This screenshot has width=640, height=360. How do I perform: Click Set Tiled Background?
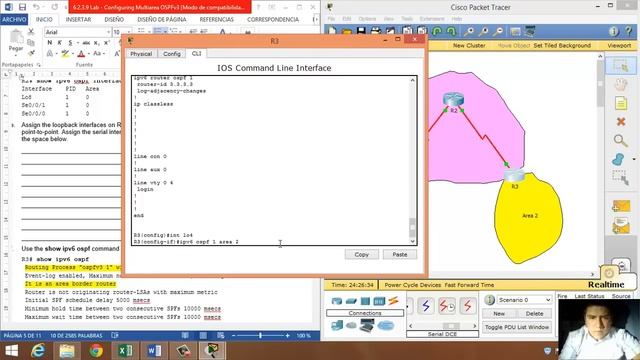[x=562, y=46]
